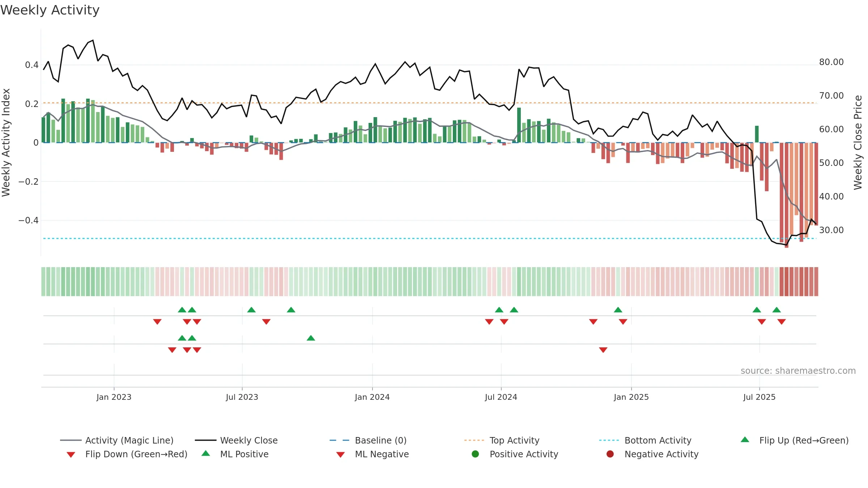The image size is (868, 488).
Task: Toggle Flip Up (Red→Green) legend entry
Action: (794, 440)
